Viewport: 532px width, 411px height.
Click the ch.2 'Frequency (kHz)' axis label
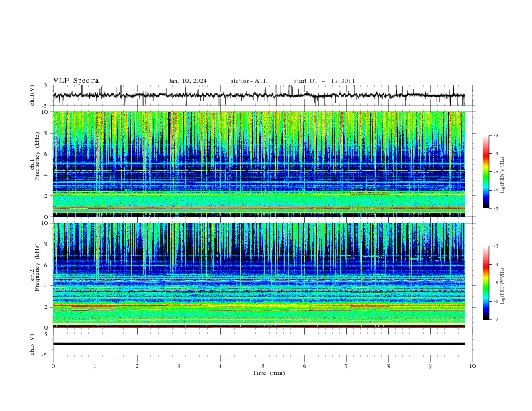38,267
